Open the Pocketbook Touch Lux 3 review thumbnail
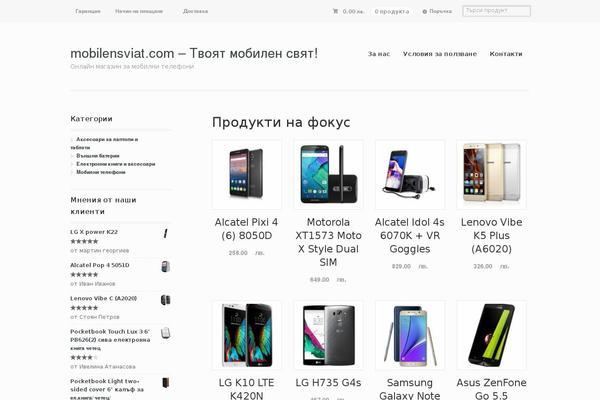 click(165, 333)
